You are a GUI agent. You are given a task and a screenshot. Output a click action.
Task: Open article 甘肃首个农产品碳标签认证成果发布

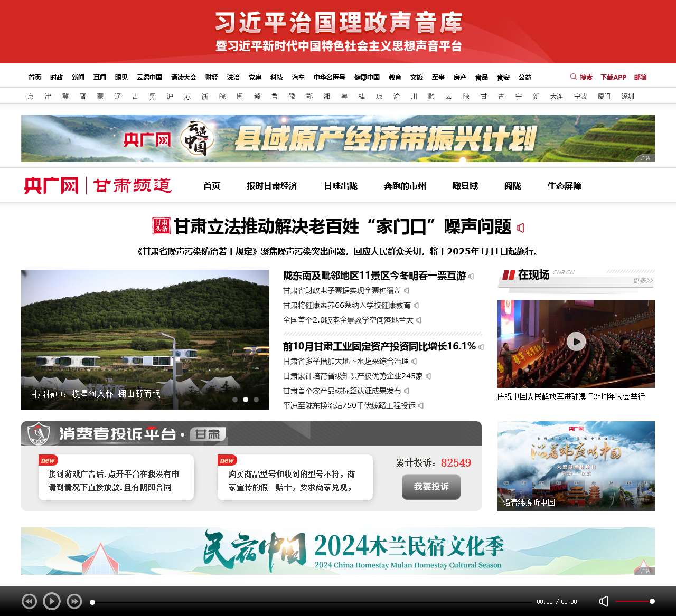click(x=342, y=391)
